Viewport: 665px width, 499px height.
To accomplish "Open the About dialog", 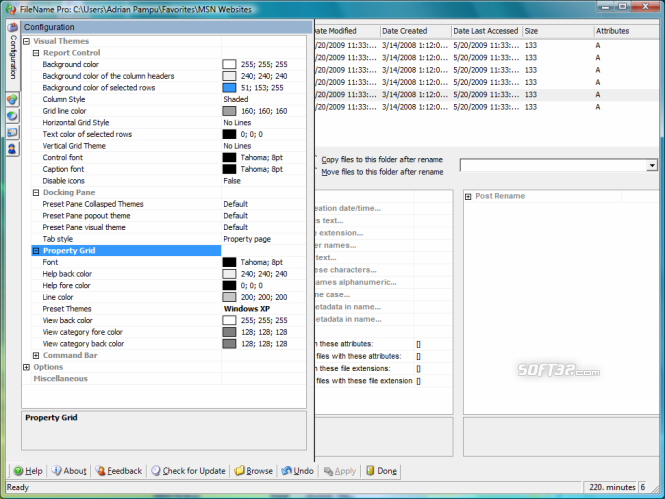I will [x=69, y=471].
